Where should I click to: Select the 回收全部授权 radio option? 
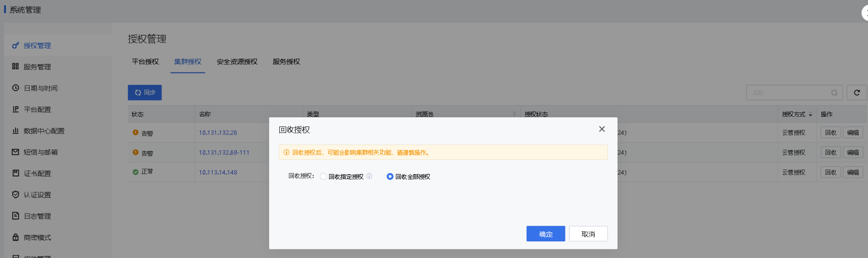click(390, 177)
